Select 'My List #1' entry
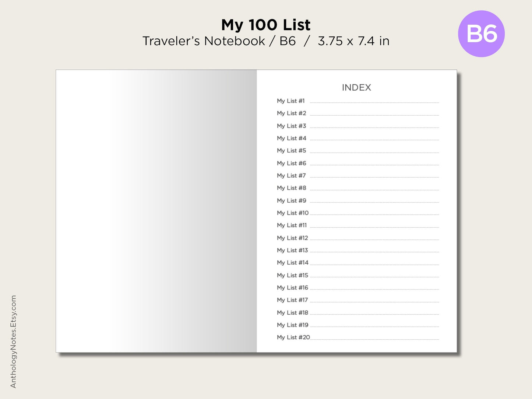Screen dimensions: 532x399 tap(291, 101)
